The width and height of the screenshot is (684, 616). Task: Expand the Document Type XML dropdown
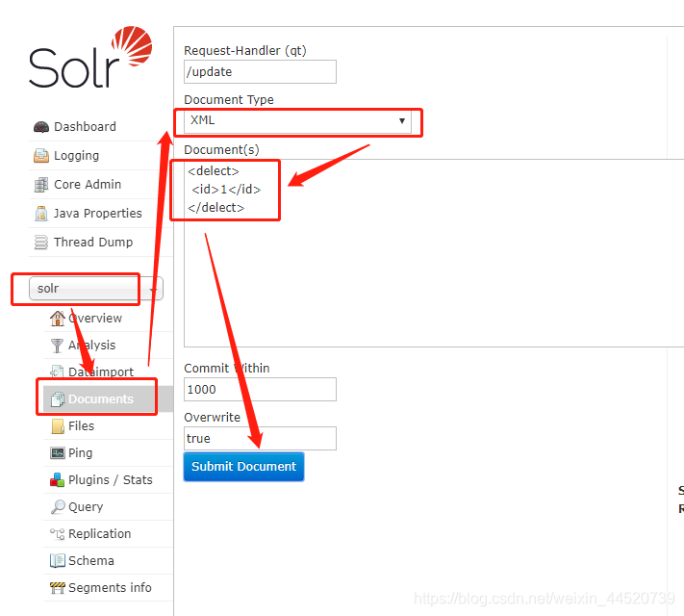point(297,121)
